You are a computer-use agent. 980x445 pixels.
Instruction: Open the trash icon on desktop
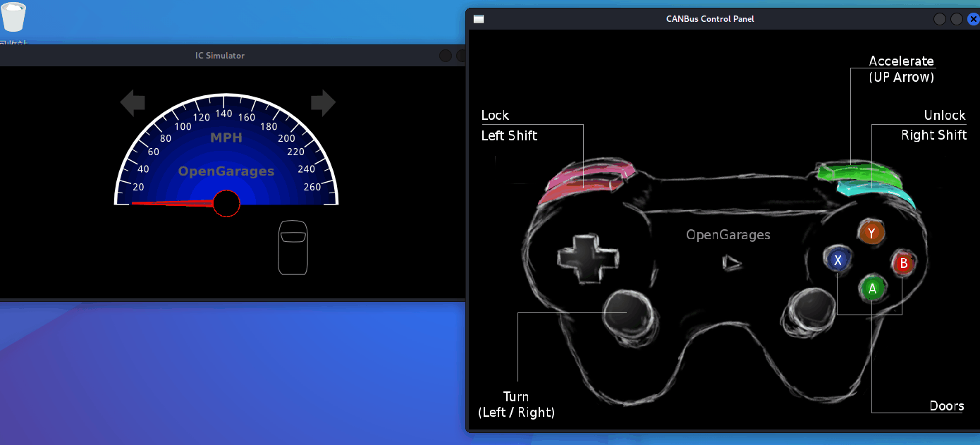(14, 18)
